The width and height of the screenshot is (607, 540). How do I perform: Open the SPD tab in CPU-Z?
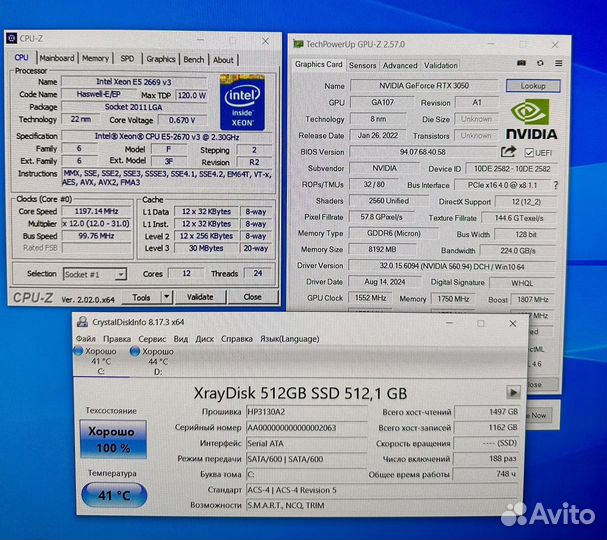[x=127, y=59]
